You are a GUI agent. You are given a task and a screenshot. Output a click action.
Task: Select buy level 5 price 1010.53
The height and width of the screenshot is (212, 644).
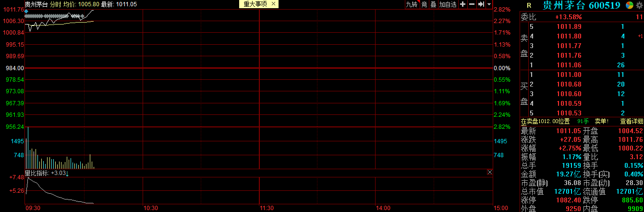569,113
